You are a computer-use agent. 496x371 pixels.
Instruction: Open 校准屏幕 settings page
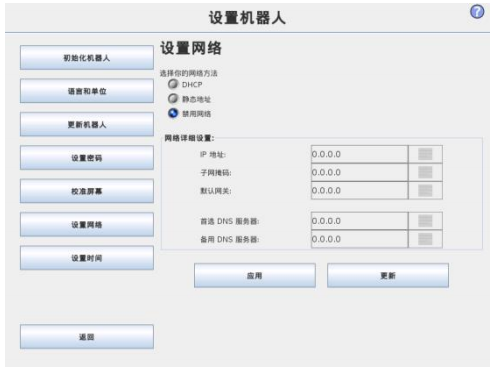[x=87, y=191]
